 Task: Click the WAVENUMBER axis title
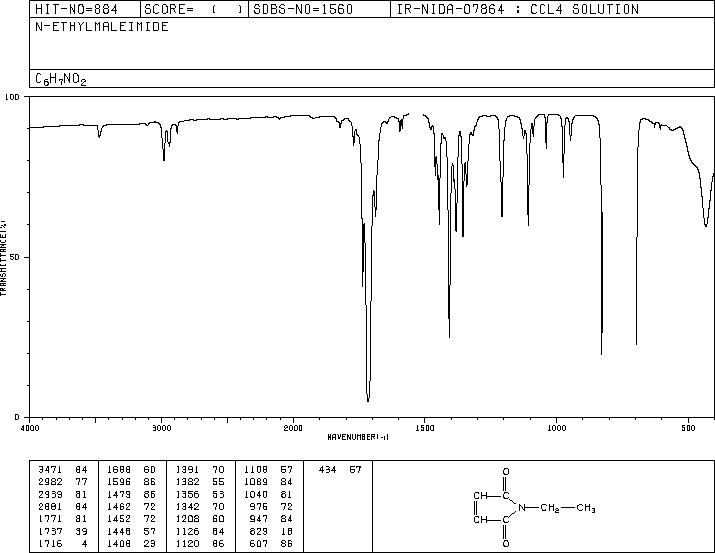pyautogui.click(x=358, y=437)
